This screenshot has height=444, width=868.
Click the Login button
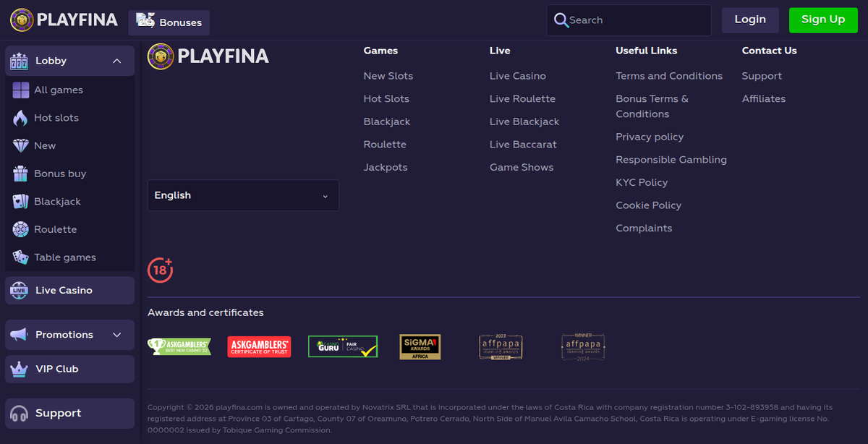750,20
